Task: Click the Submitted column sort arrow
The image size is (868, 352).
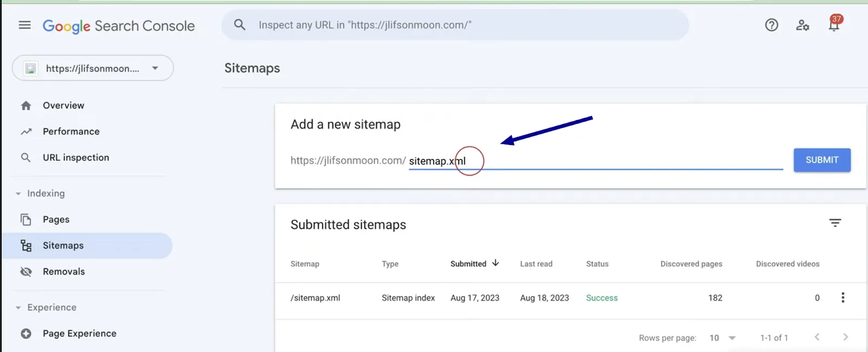Action: click(x=495, y=263)
